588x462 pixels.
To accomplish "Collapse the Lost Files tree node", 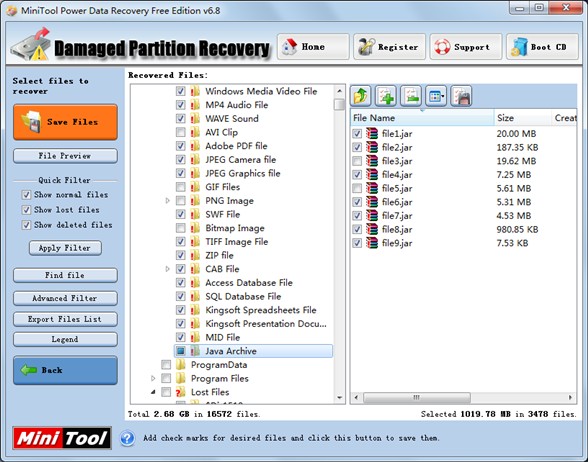I will [x=153, y=392].
